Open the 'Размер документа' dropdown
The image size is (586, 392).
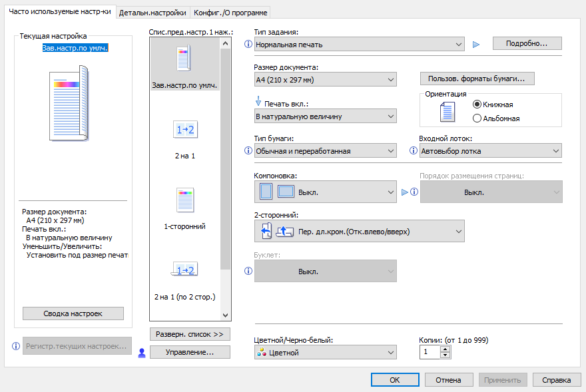pyautogui.click(x=325, y=80)
